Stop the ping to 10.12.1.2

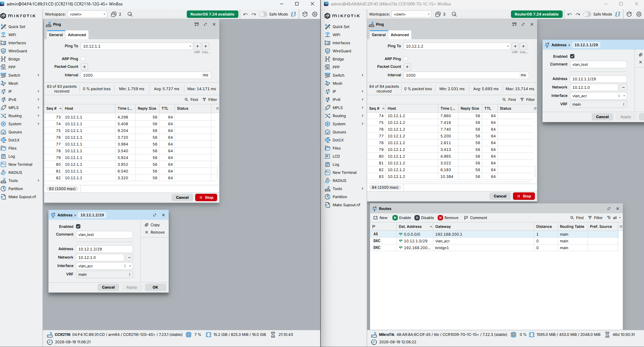point(524,196)
